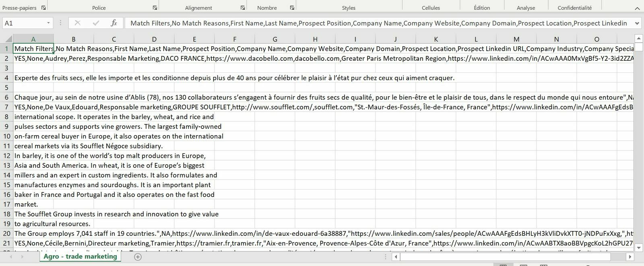
Task: Select column O header
Action: [x=597, y=39]
